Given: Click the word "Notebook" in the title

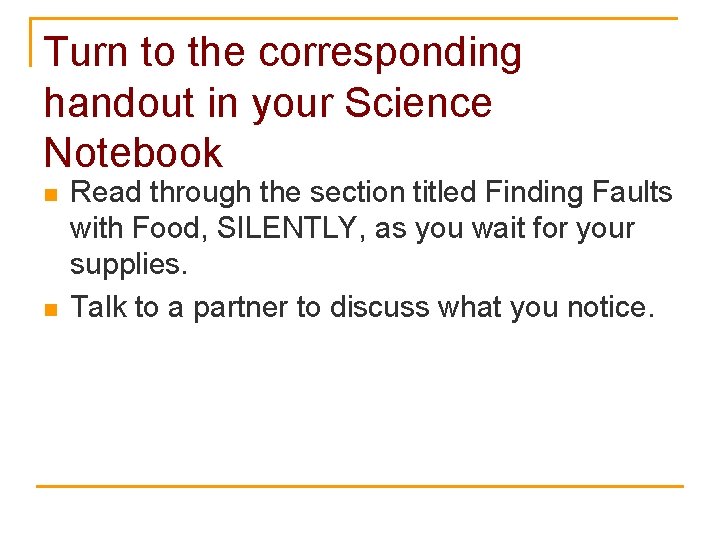Looking at the screenshot, I should tap(133, 152).
